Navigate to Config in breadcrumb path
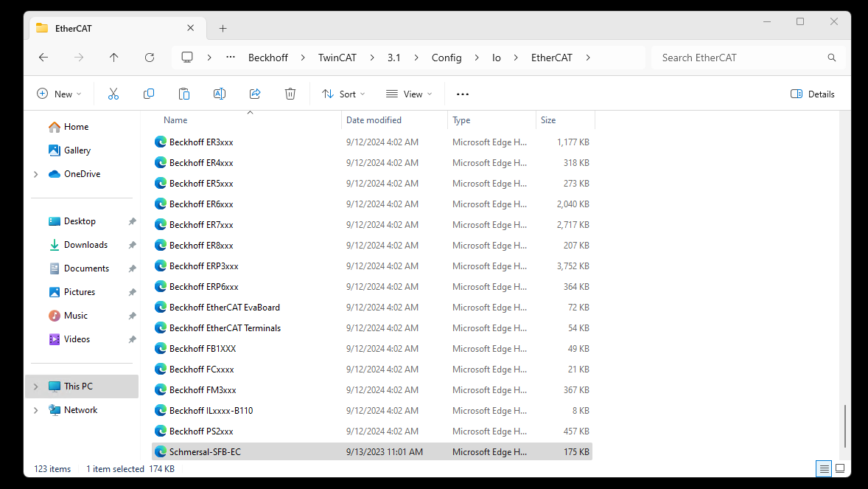Image resolution: width=868 pixels, height=489 pixels. [x=447, y=58]
